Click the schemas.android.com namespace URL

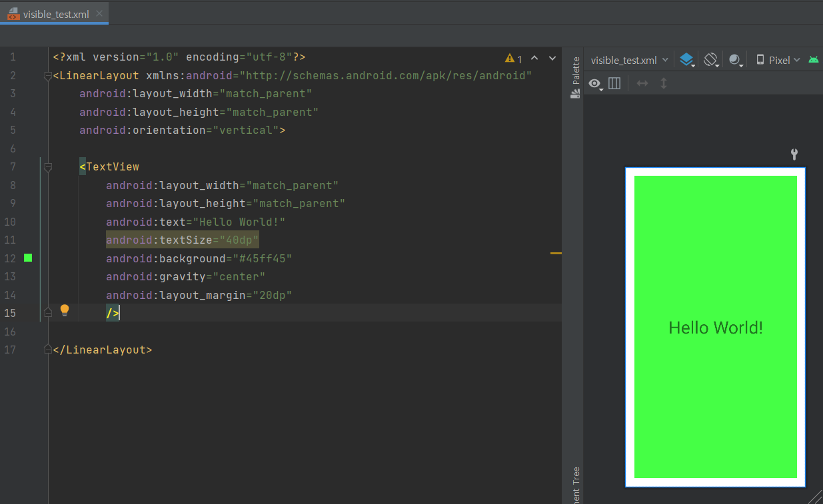click(x=386, y=75)
